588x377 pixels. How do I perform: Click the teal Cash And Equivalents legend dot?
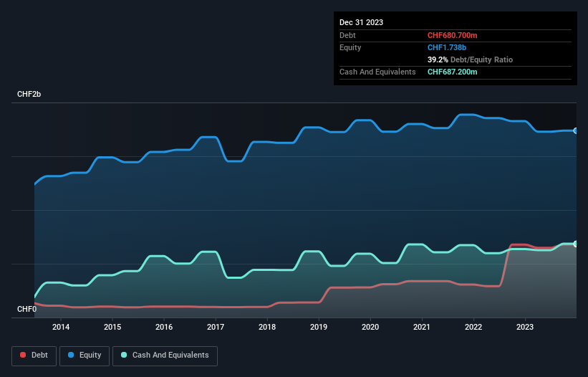pos(124,355)
